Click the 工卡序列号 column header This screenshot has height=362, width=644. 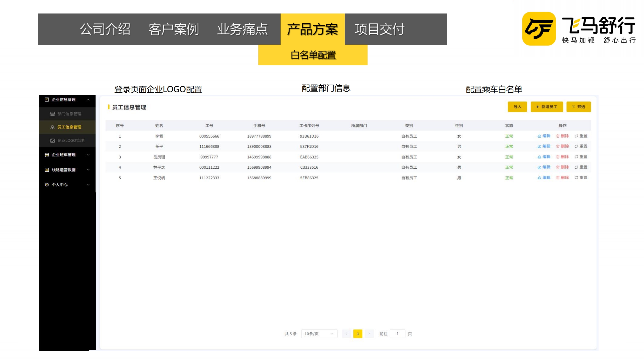click(309, 126)
